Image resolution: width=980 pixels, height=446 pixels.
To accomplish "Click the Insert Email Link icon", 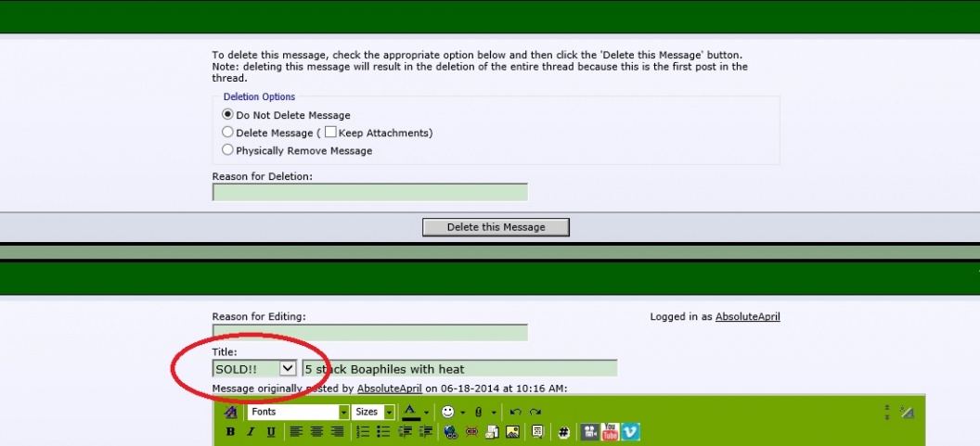I will point(493,432).
